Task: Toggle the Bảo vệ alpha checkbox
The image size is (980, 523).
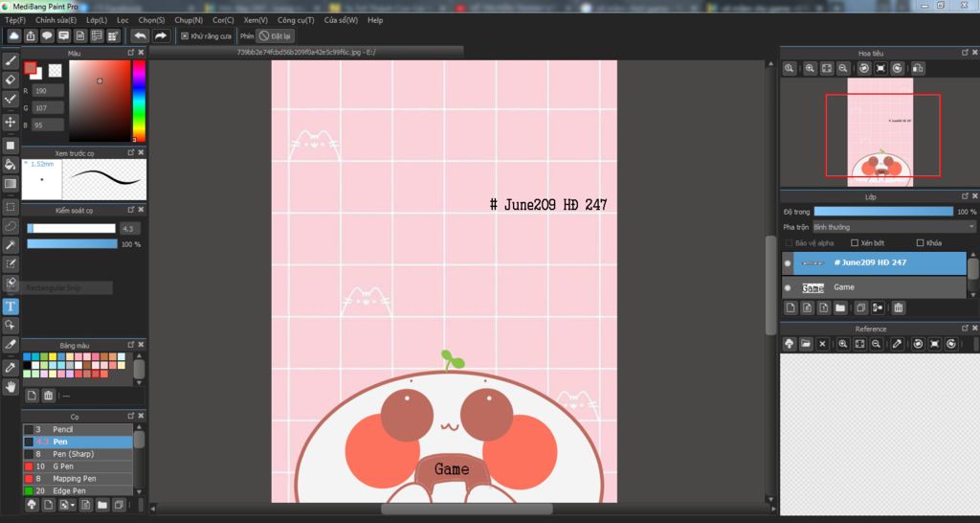Action: coord(789,242)
